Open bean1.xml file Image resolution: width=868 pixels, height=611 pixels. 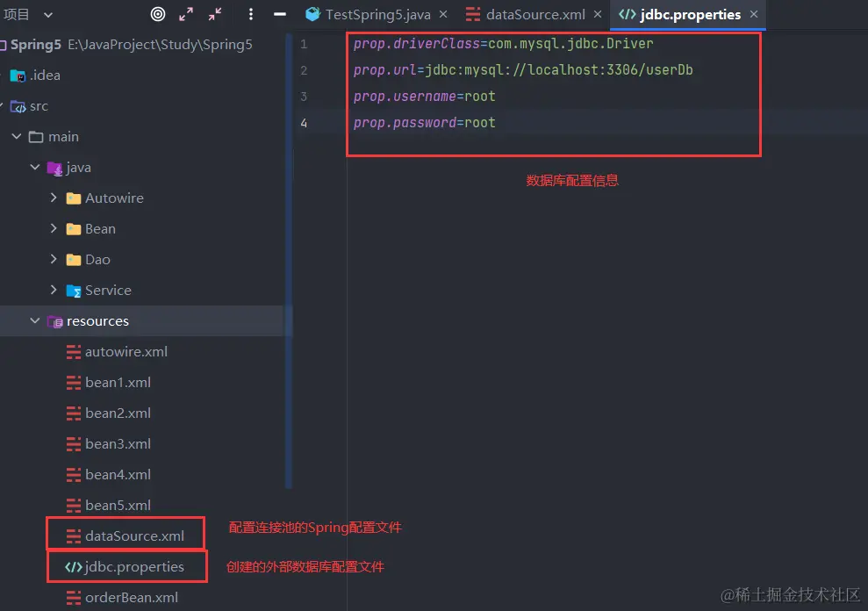(118, 382)
